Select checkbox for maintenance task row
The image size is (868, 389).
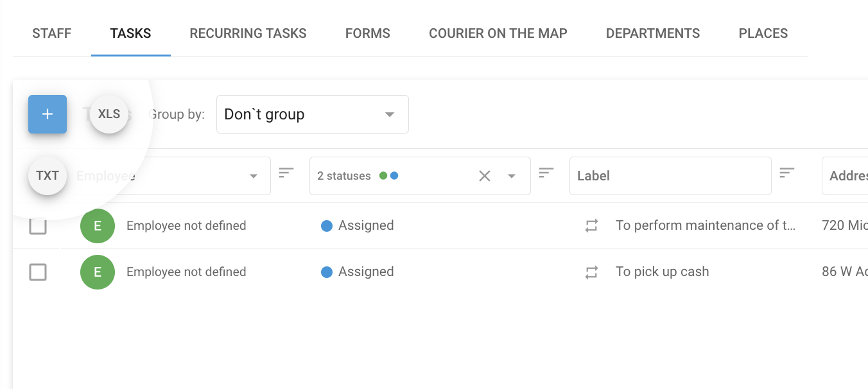[x=38, y=226]
